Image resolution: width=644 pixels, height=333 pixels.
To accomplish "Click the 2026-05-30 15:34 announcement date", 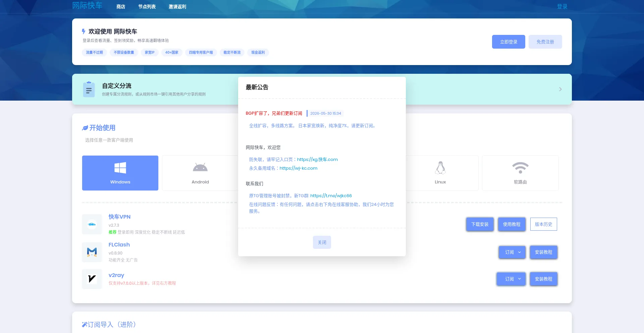I will pos(326,113).
